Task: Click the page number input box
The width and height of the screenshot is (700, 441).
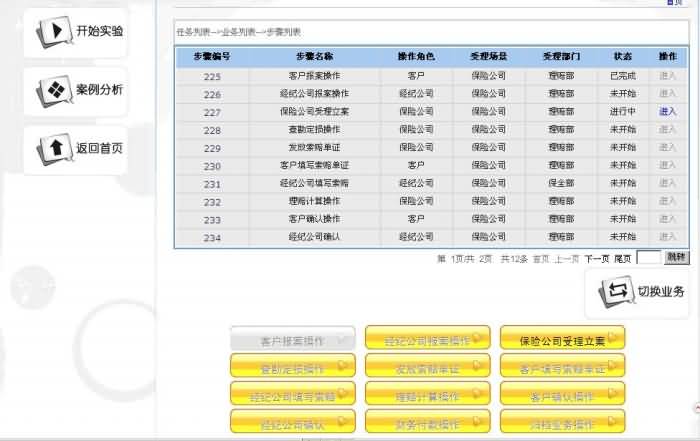Action: (648, 258)
